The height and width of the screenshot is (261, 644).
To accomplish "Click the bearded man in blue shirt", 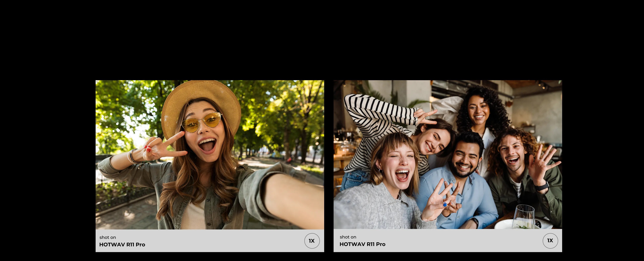I will coord(465,160).
